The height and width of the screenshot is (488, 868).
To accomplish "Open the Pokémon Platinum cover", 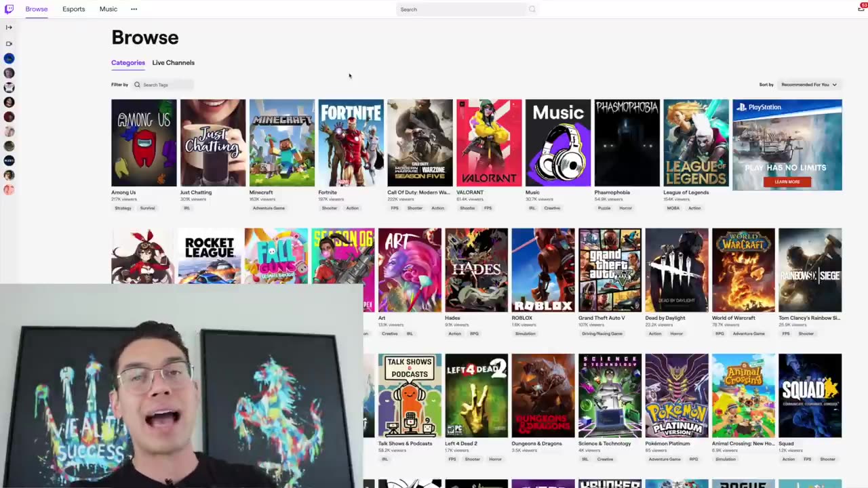I will pyautogui.click(x=677, y=396).
